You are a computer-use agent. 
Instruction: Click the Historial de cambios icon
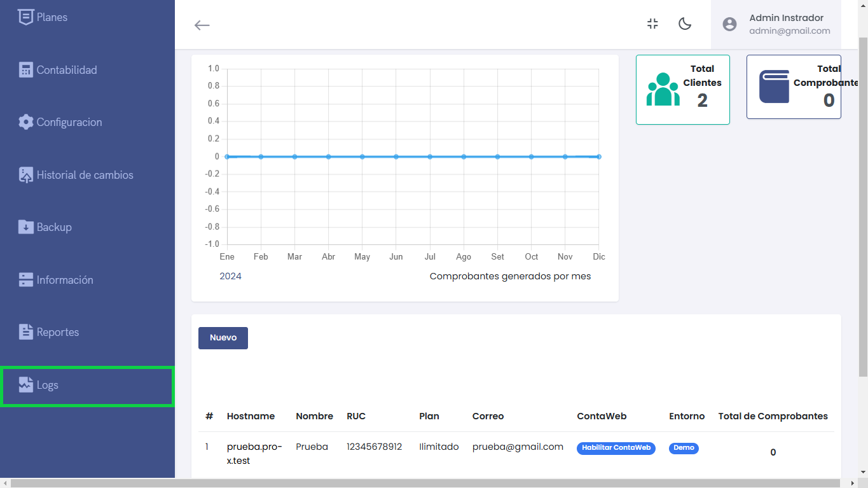click(x=25, y=175)
